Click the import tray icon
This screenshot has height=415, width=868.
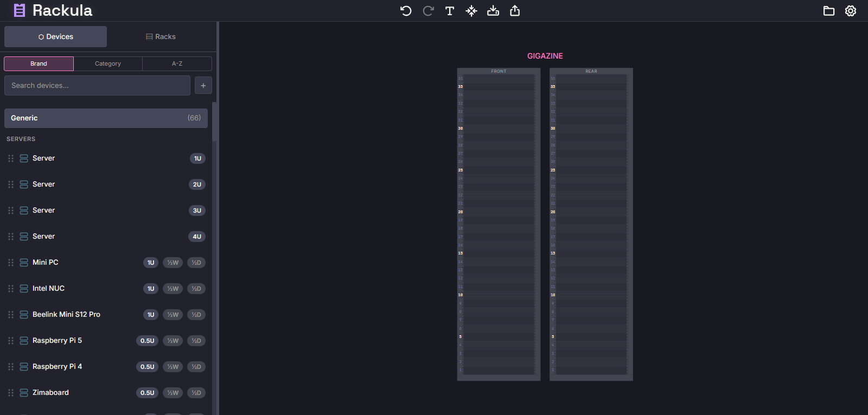tap(493, 11)
